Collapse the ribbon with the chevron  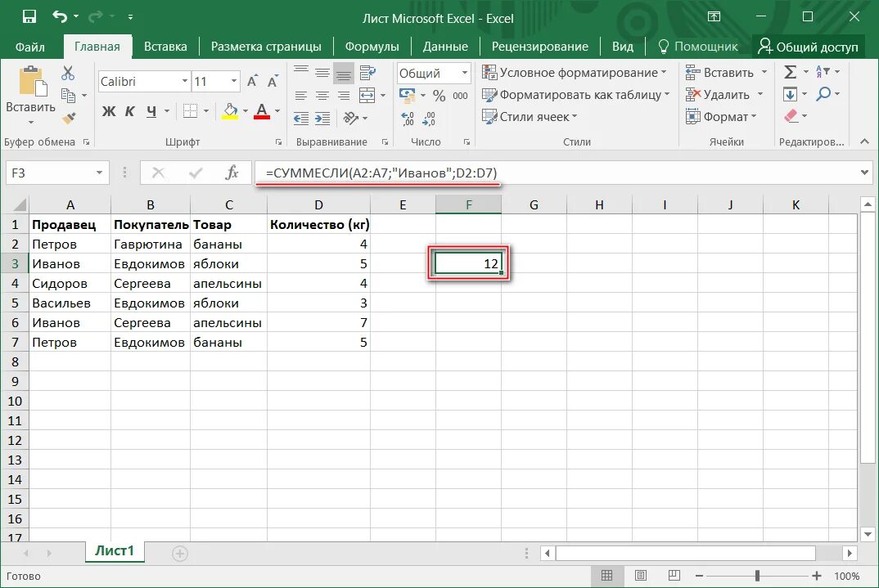tap(865, 141)
